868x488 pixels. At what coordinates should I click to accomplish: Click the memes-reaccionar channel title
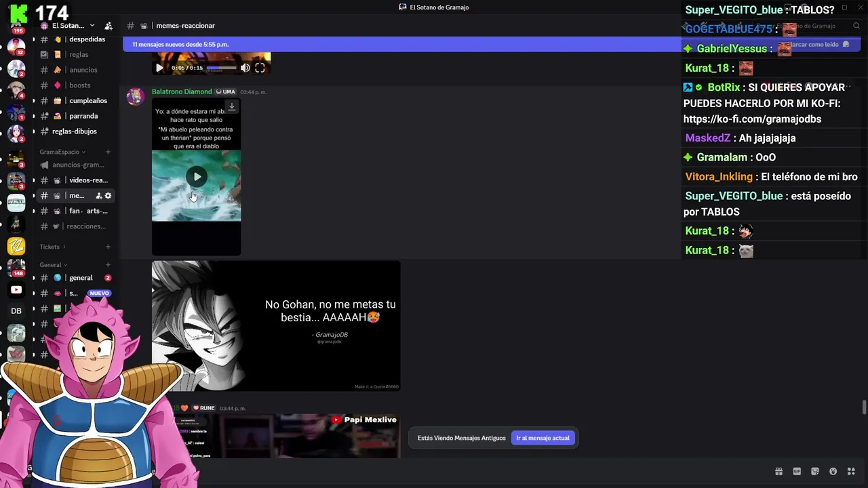tap(185, 26)
